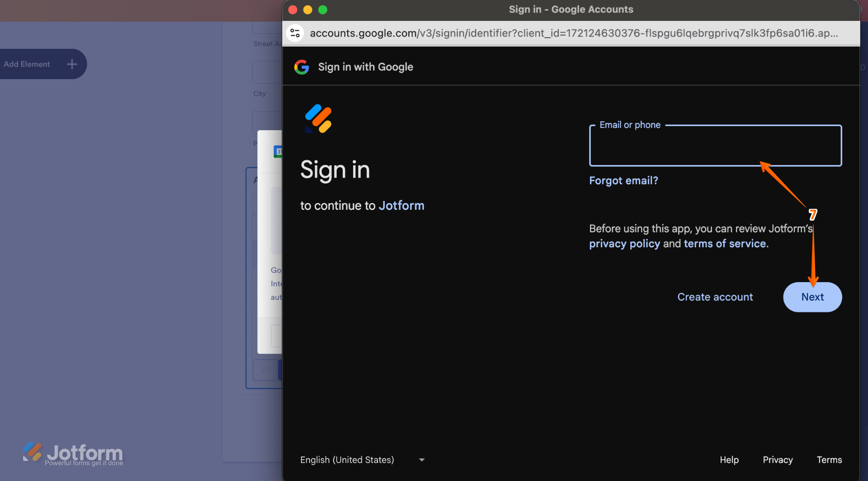Click the Jotform app logo above Sign in
The image size is (868, 481).
click(x=319, y=119)
